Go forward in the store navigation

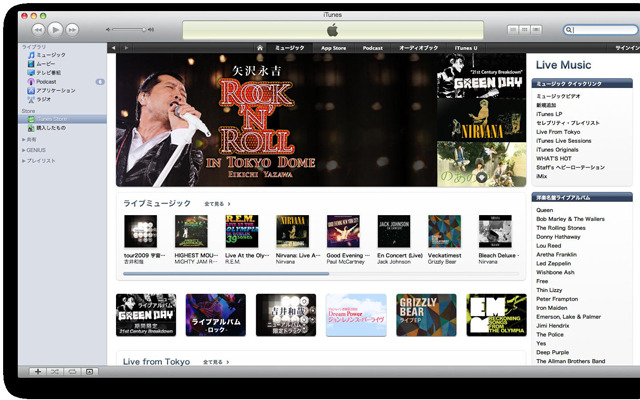(126, 48)
